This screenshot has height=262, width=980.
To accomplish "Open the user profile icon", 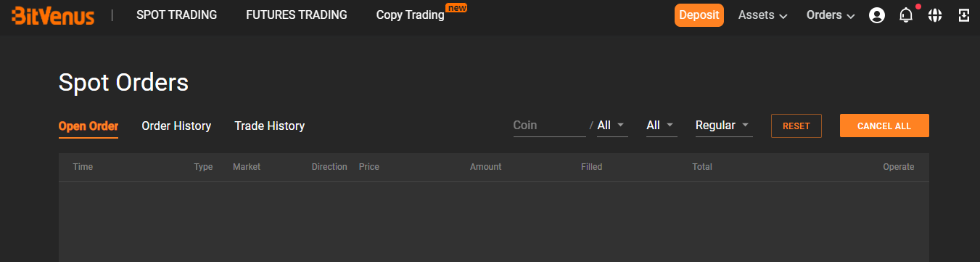I will (x=876, y=15).
